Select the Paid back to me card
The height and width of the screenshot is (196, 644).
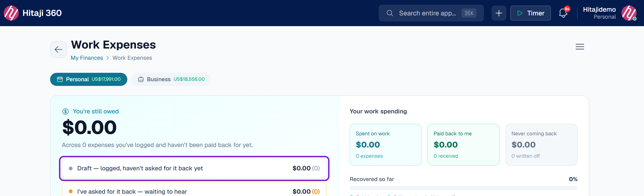point(463,145)
